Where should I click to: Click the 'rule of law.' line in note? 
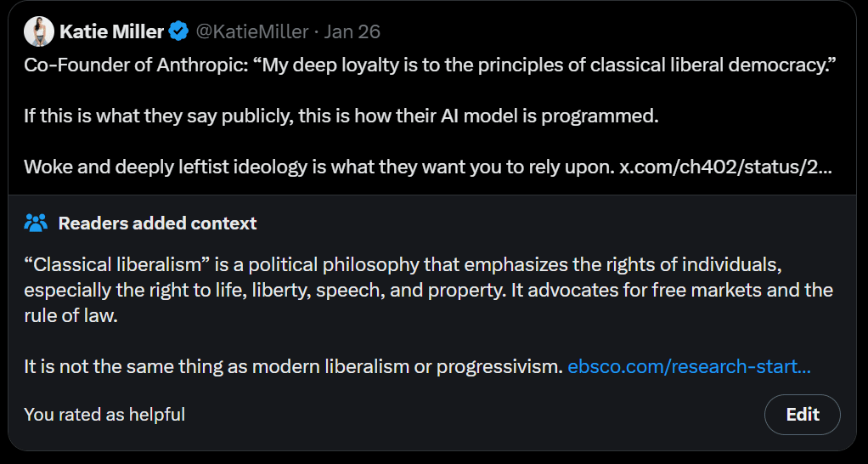click(x=70, y=315)
